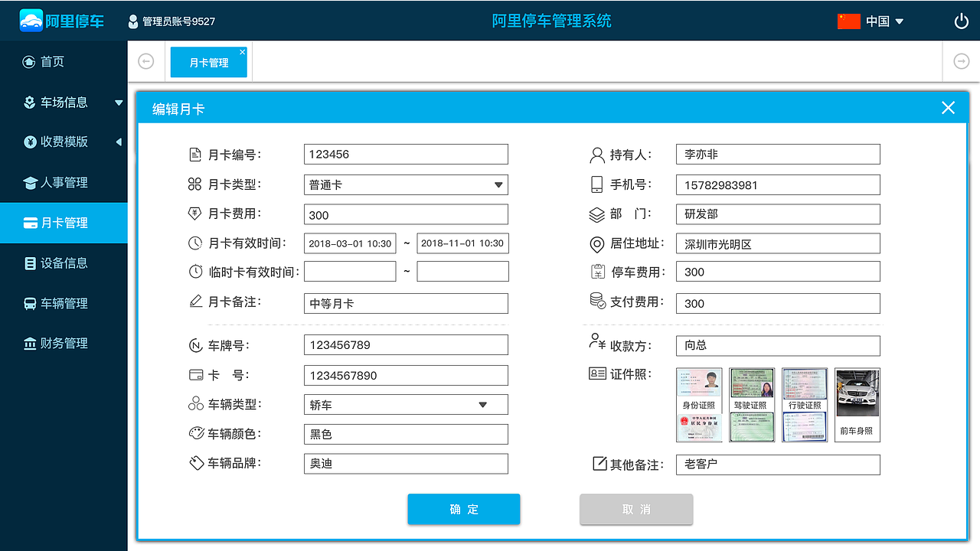Click the 月卡备注 field with 中等月卡

(406, 303)
